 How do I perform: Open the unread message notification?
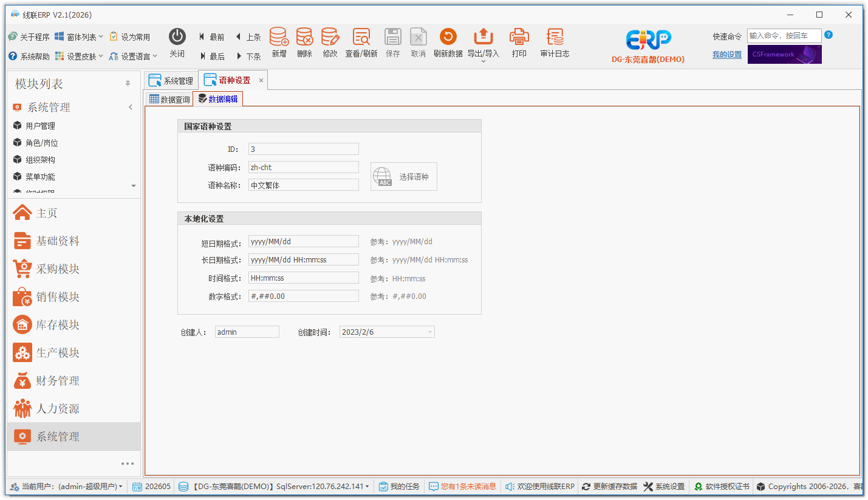click(x=462, y=487)
